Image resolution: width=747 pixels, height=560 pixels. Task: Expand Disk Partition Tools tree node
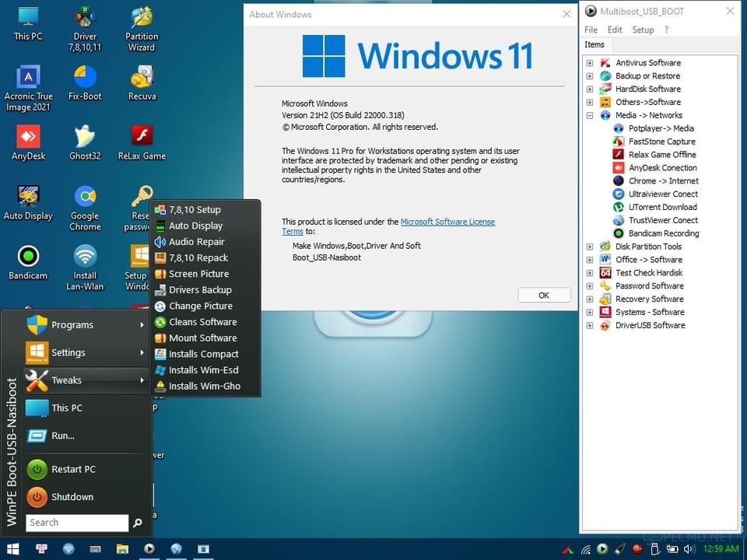(x=590, y=247)
